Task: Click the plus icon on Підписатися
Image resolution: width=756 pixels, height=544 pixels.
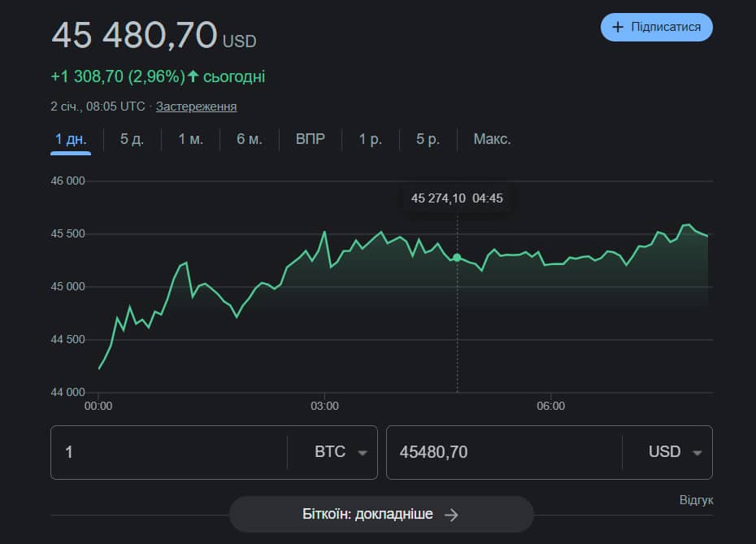Action: point(618,27)
